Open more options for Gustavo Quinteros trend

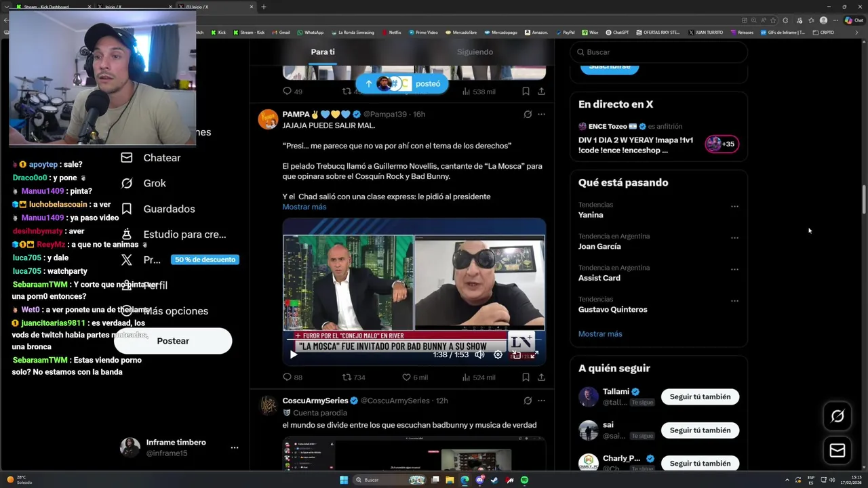[x=734, y=301]
